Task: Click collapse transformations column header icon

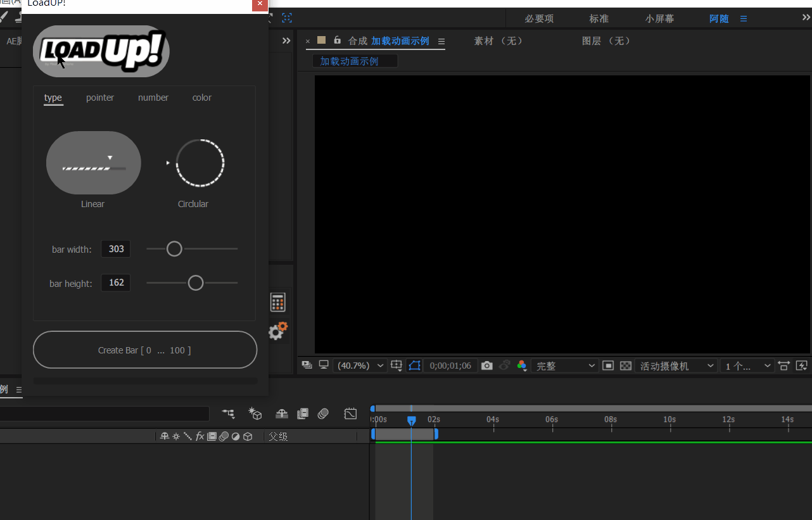Action: 176,436
